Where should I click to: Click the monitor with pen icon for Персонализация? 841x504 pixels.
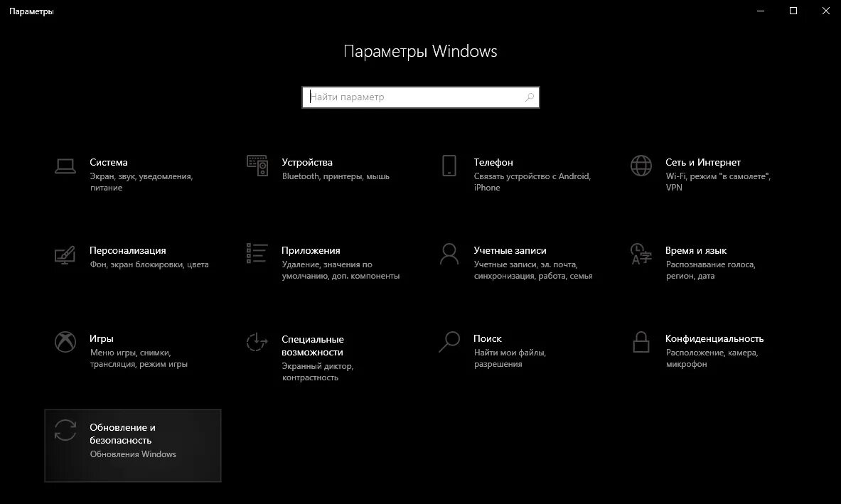click(x=65, y=254)
